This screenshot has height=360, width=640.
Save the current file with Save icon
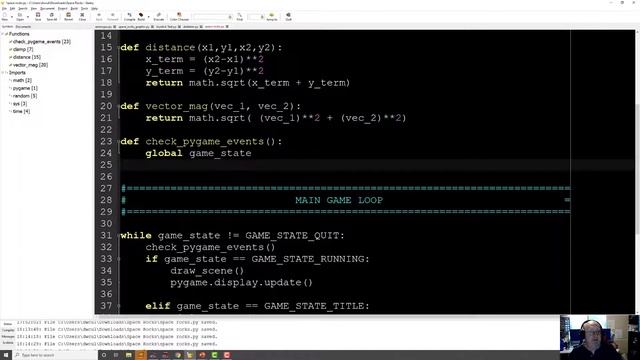click(38, 16)
